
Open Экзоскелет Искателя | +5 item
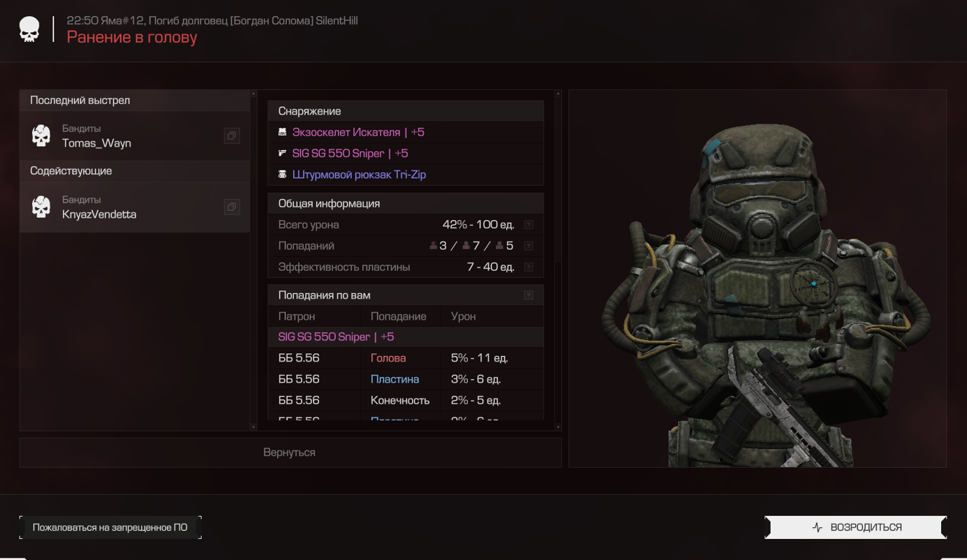point(358,132)
